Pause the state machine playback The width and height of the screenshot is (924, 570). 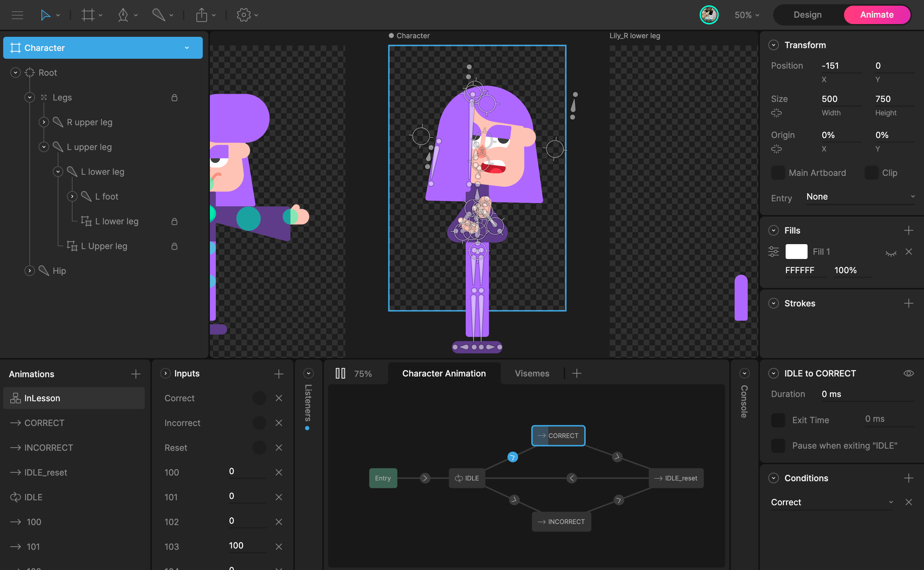[x=340, y=373]
